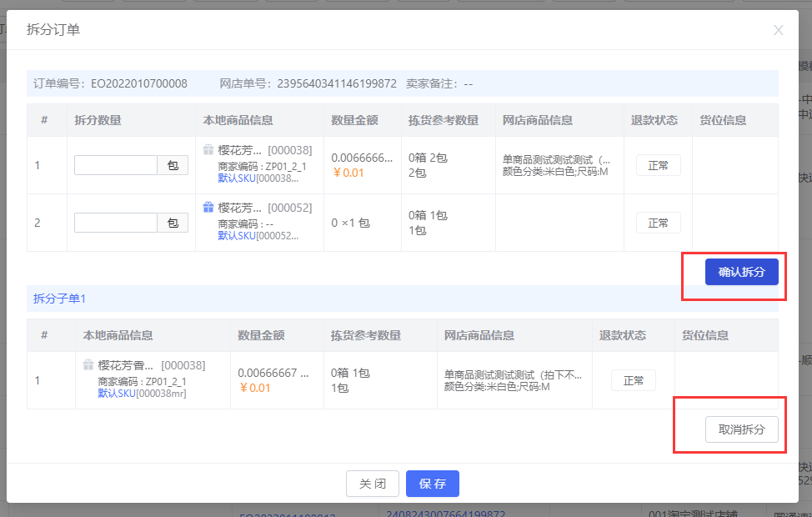
Task: Open the 默认SKU[000038mr] link in the sub-order table
Action: pyautogui.click(x=142, y=394)
